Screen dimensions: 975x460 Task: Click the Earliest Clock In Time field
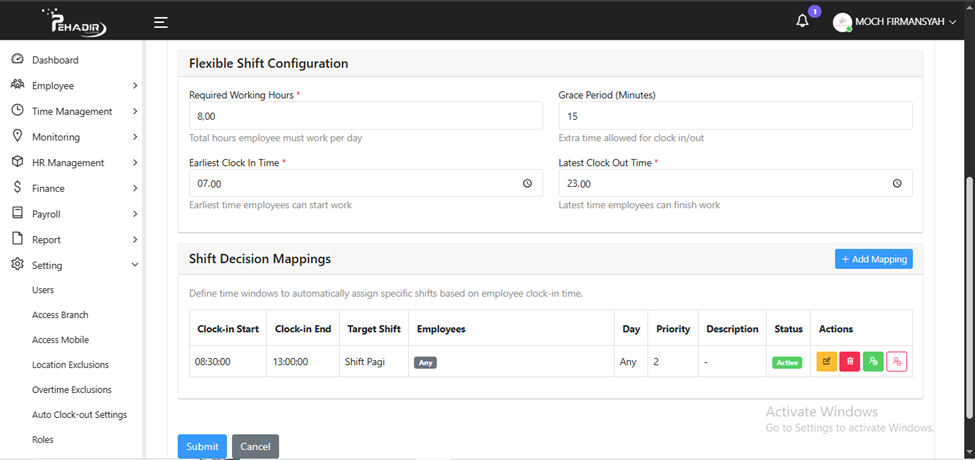pos(366,183)
